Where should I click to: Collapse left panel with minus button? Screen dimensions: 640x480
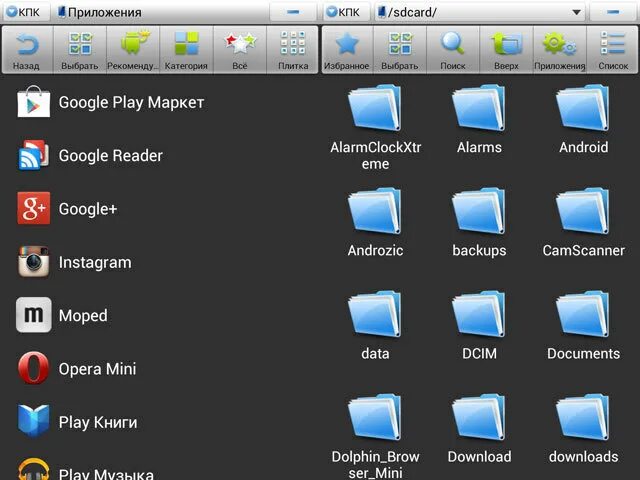[x=293, y=12]
